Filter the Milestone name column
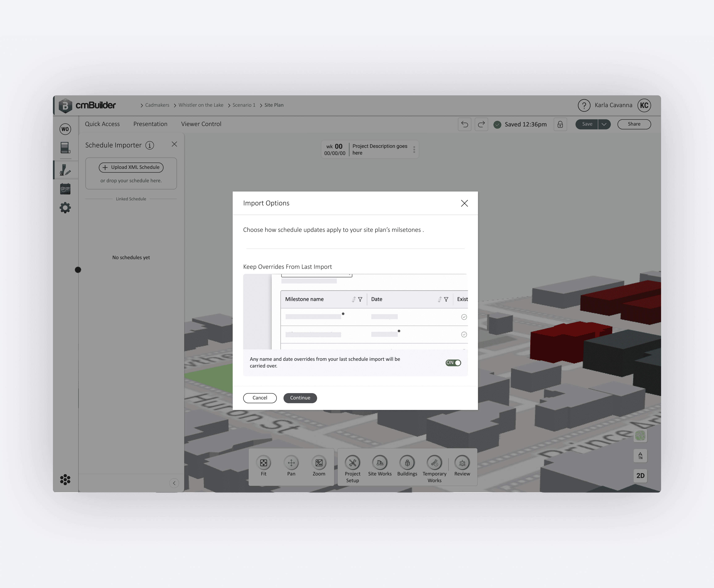This screenshot has height=588, width=714. click(x=360, y=299)
